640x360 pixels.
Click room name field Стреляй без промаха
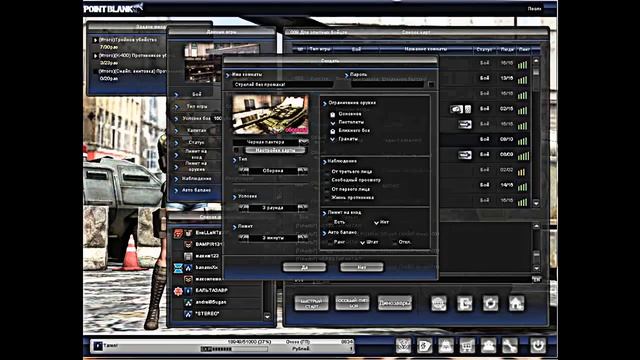(283, 84)
